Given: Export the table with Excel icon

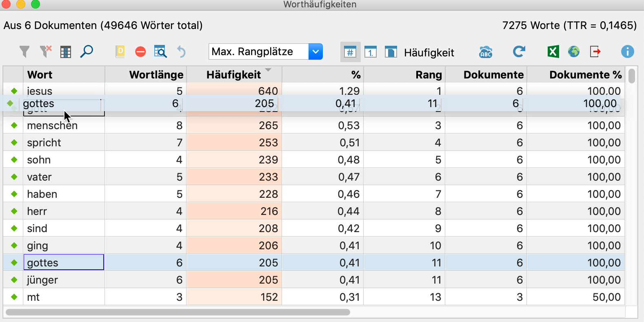Looking at the screenshot, I should point(553,52).
